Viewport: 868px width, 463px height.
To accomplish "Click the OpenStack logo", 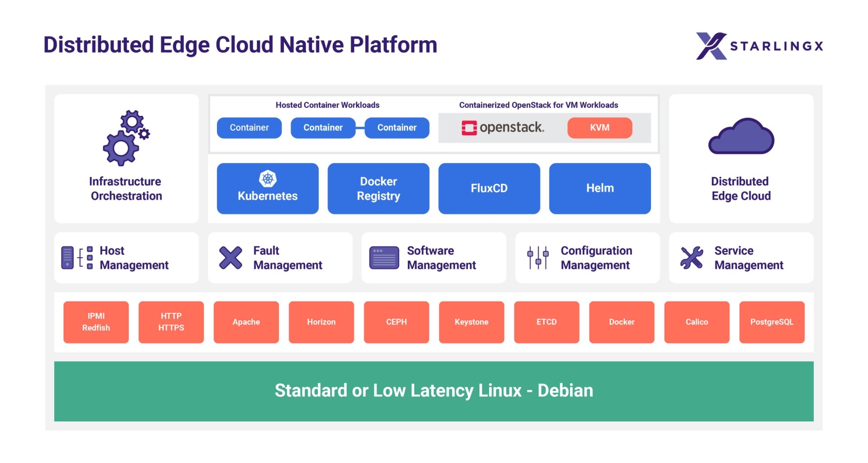I will (x=503, y=128).
